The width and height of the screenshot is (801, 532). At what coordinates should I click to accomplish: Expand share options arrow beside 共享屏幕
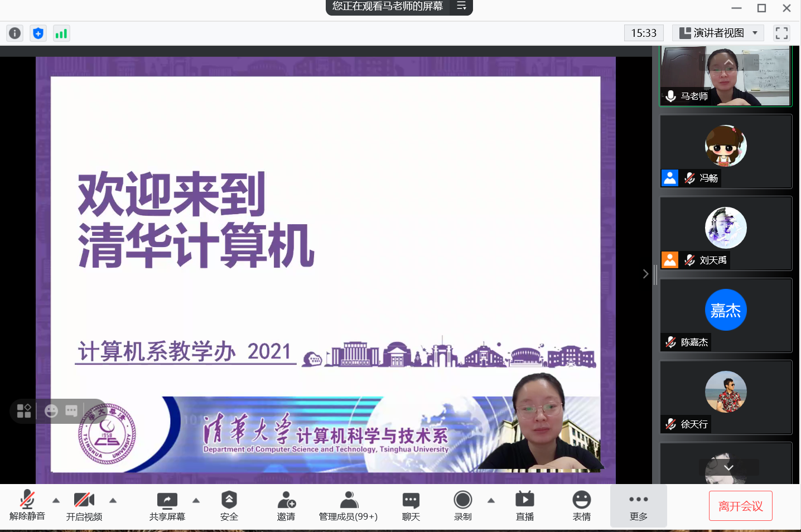(x=196, y=500)
